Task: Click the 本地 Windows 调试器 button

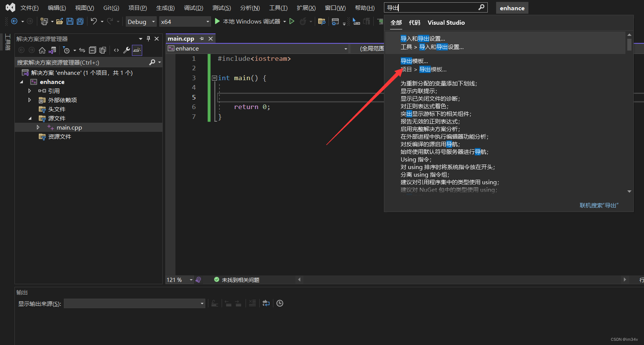Action: [247, 22]
